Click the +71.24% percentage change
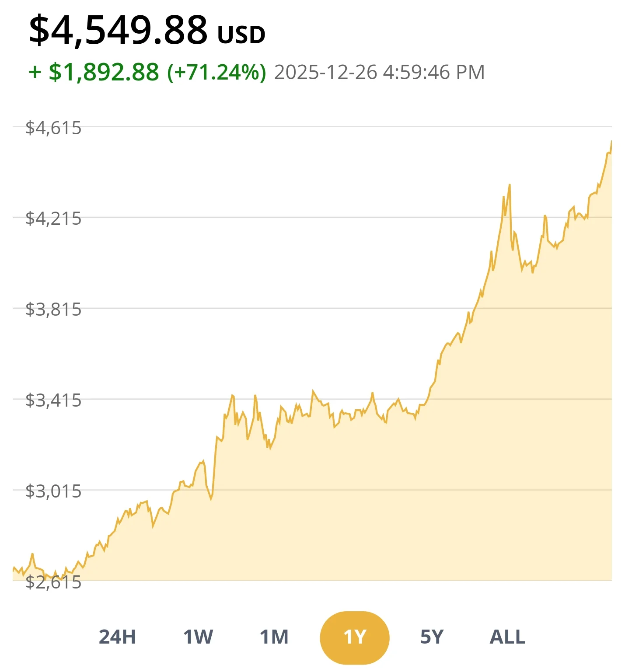The width and height of the screenshot is (625, 672). pos(216,72)
